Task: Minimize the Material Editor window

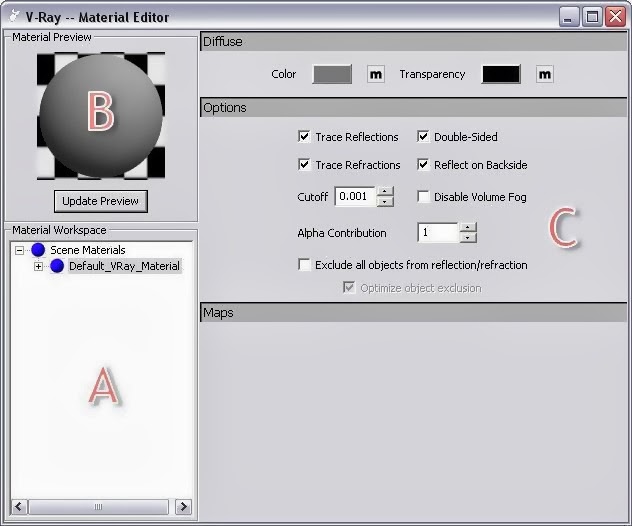Action: click(x=568, y=17)
